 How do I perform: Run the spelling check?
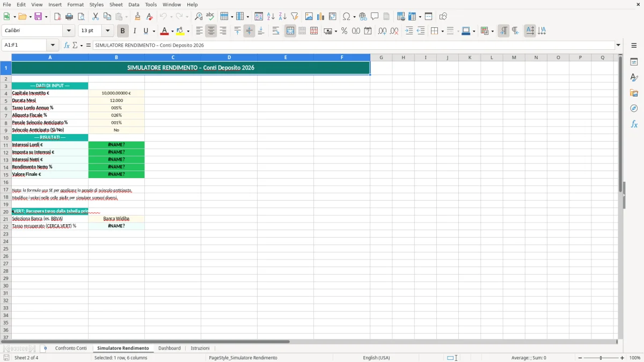tap(210, 17)
